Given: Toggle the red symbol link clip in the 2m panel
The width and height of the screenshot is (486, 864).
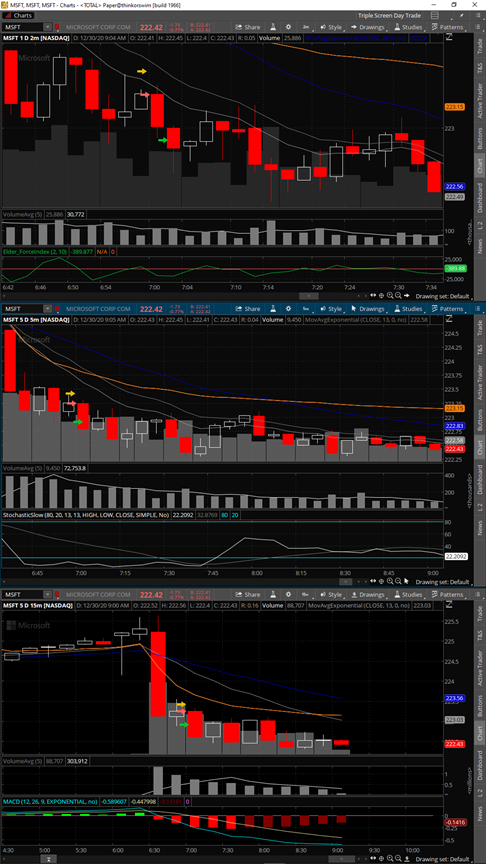Looking at the screenshot, I should (57, 26).
